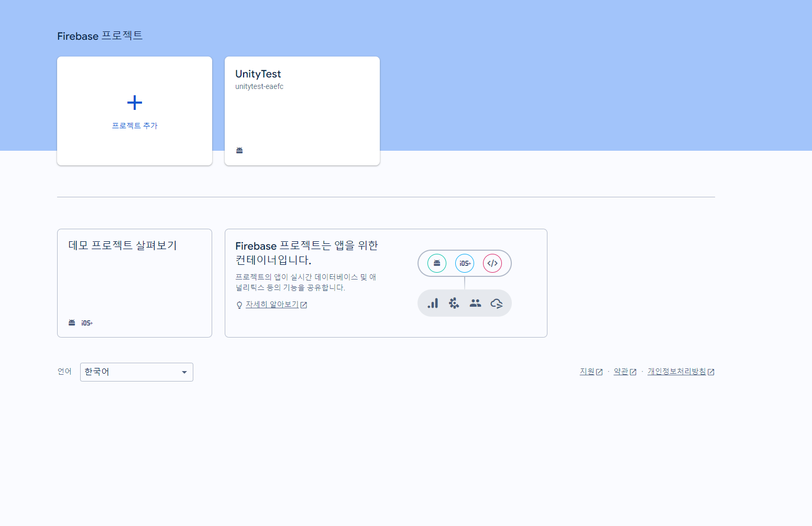The height and width of the screenshot is (526, 812).
Task: Open the 지원 support link
Action: click(587, 371)
